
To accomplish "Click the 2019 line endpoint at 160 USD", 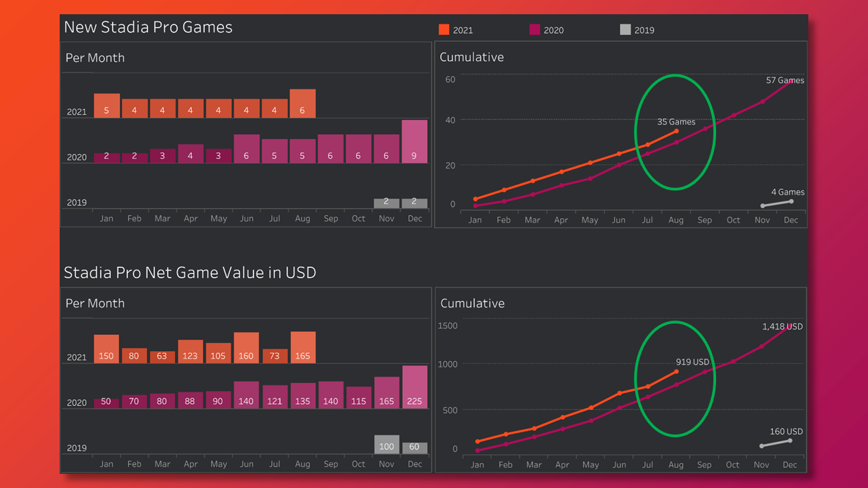I will pos(790,441).
